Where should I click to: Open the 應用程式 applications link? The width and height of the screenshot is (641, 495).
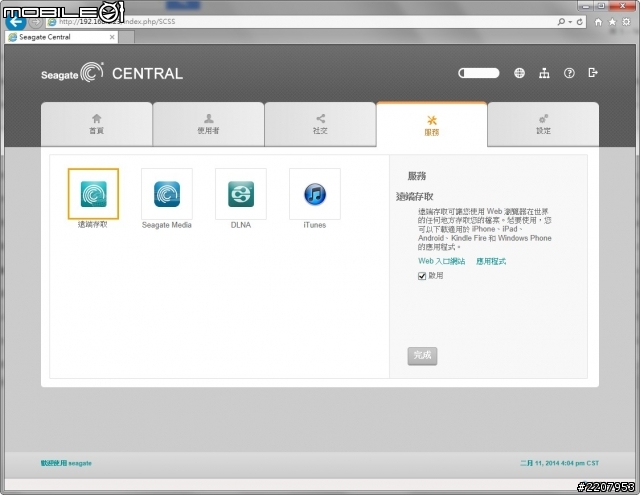coord(491,261)
